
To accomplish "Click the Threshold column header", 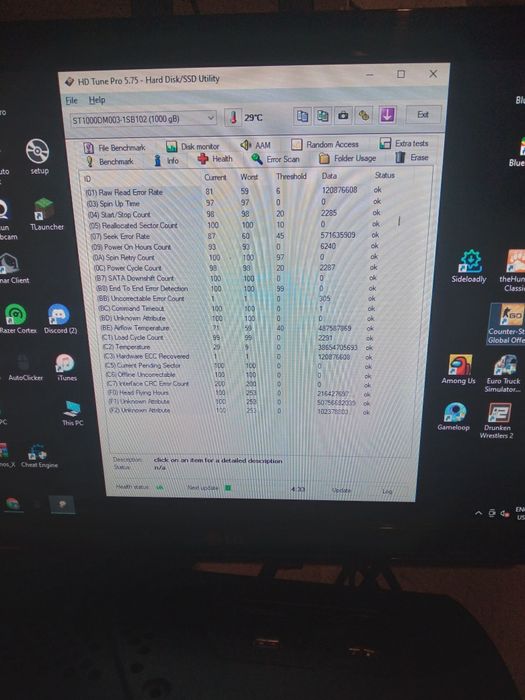I will (291, 176).
